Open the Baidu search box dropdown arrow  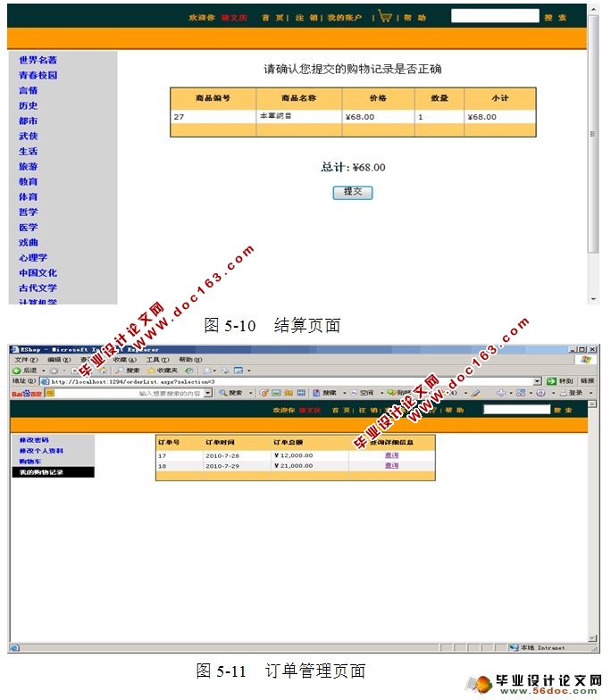[x=207, y=393]
